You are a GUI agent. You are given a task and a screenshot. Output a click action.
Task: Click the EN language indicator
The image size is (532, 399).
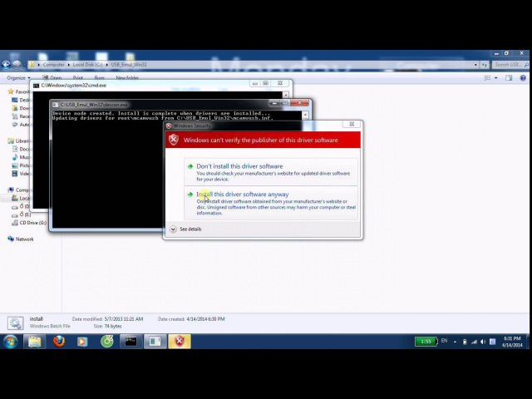[444, 341]
